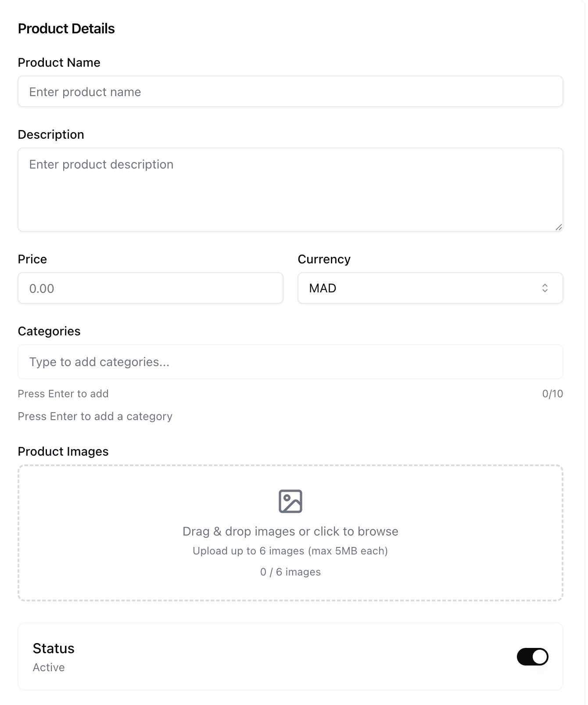Click the Currency selector chevron arrows
588x705 pixels.
545,288
